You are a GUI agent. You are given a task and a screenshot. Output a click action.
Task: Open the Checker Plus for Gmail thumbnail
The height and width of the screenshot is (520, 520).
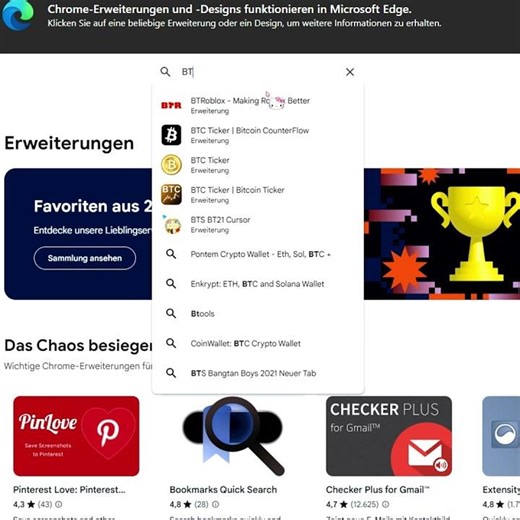click(389, 436)
